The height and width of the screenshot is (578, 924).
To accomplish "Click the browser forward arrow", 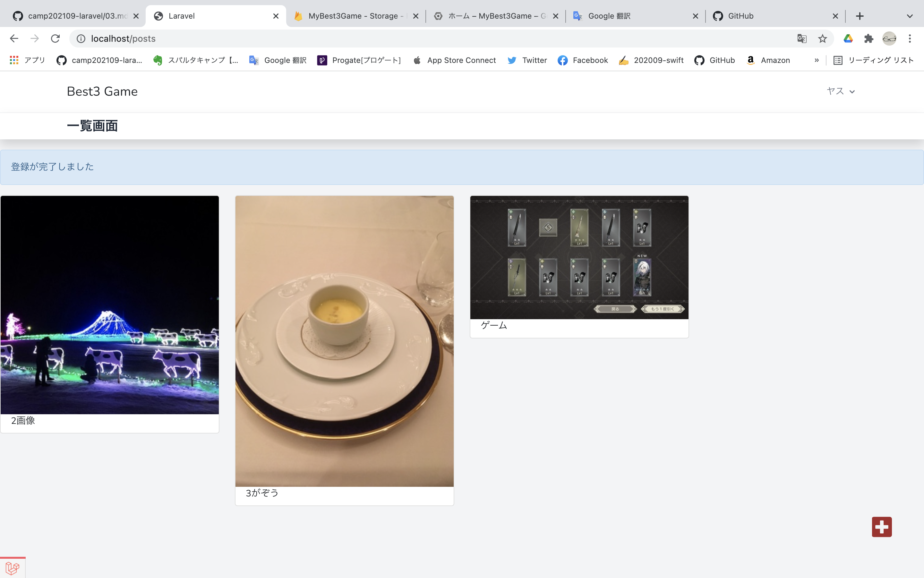I will pos(35,39).
